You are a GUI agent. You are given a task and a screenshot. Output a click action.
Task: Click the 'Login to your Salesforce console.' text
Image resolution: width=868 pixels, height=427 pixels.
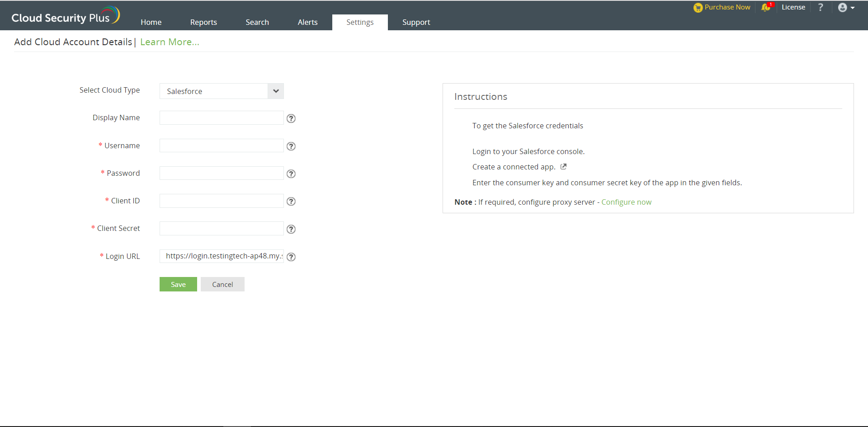coord(528,151)
